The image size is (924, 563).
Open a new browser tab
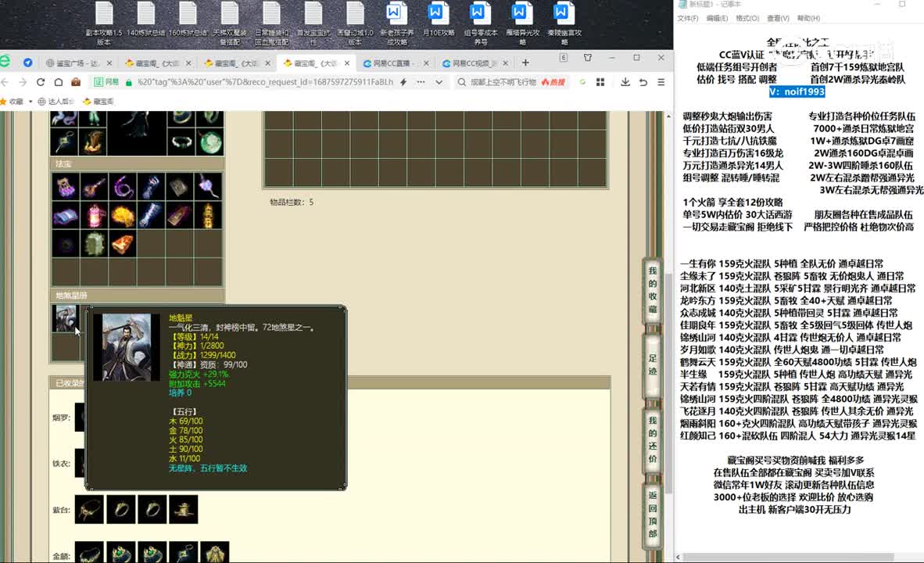(x=525, y=63)
